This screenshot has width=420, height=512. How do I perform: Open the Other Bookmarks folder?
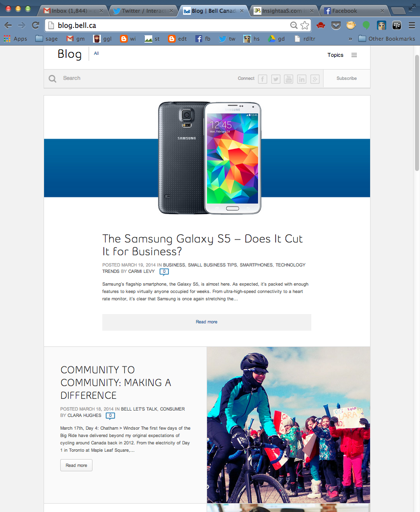click(387, 39)
